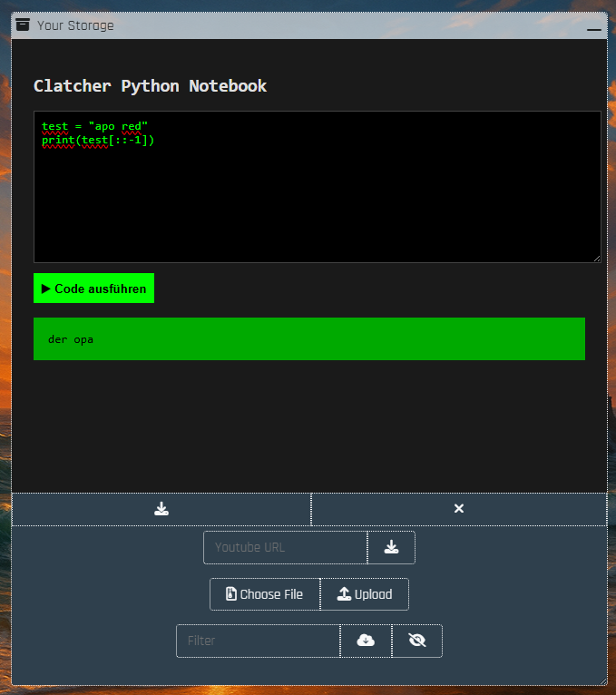Click the cloud download icon
The width and height of the screenshot is (616, 695).
click(366, 641)
